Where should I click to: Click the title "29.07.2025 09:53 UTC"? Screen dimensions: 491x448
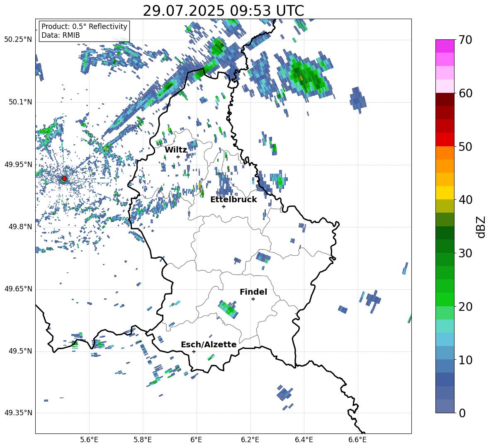223,11
